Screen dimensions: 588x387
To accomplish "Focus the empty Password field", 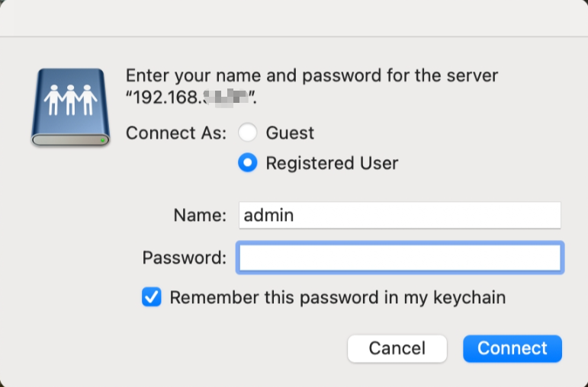I will tap(400, 257).
